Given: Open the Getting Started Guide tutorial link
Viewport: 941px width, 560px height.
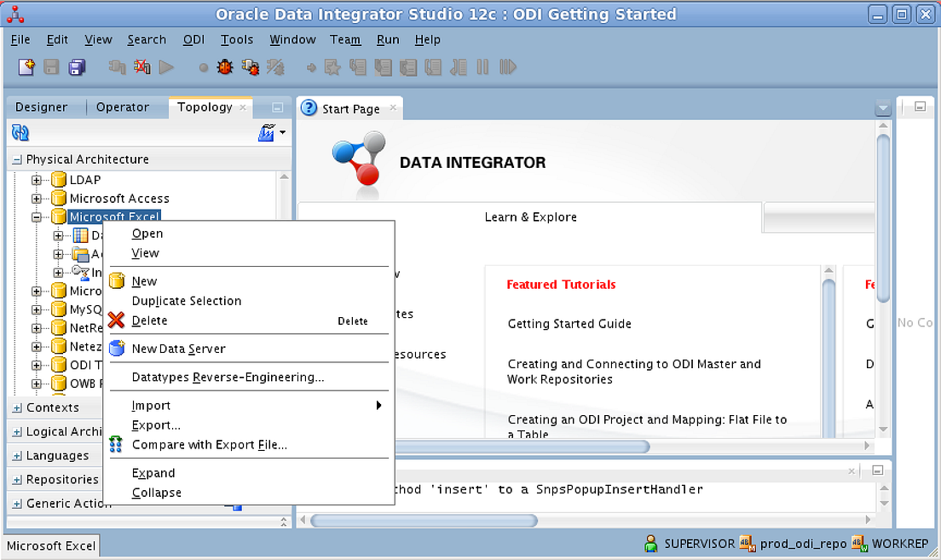Looking at the screenshot, I should point(569,324).
